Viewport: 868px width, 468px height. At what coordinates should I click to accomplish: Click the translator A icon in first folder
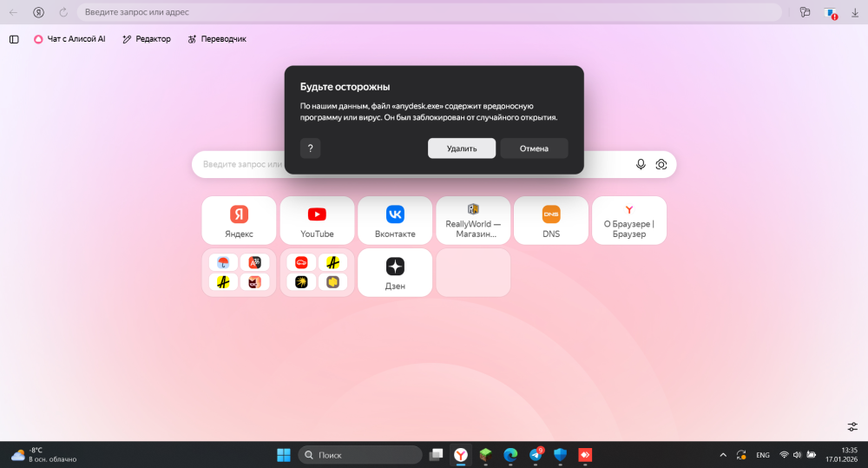coord(254,262)
